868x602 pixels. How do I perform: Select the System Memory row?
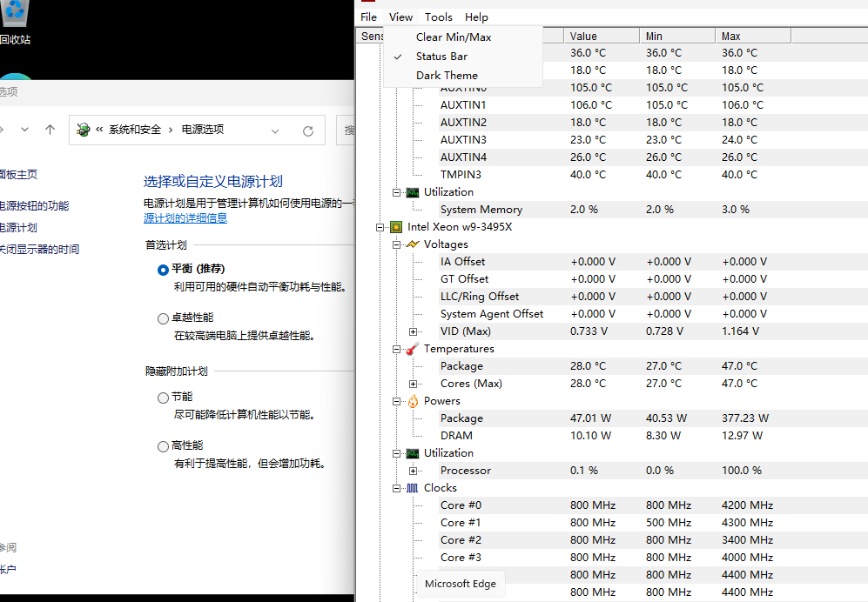click(653, 209)
